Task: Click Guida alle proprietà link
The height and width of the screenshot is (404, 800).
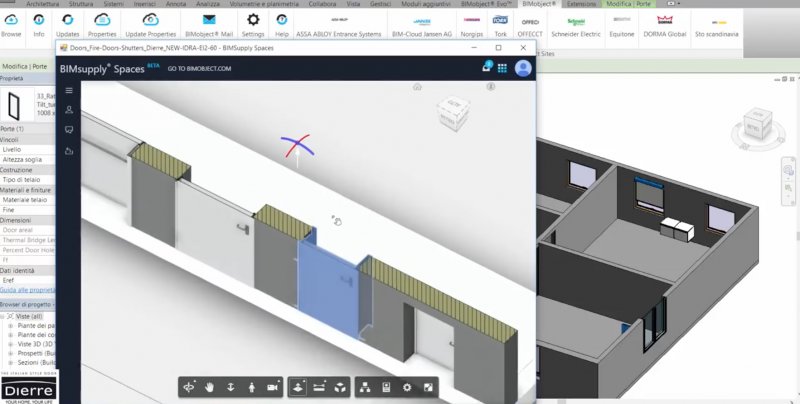Action: click(27, 290)
